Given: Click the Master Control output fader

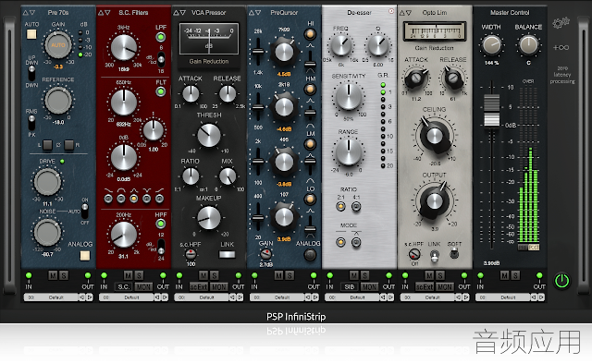Looking at the screenshot, I should (x=491, y=110).
